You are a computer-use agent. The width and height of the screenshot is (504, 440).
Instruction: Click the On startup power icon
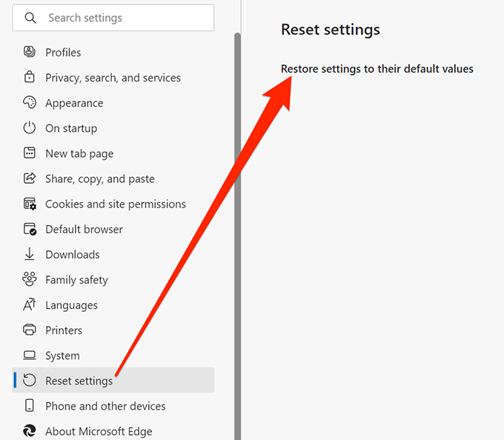point(30,128)
